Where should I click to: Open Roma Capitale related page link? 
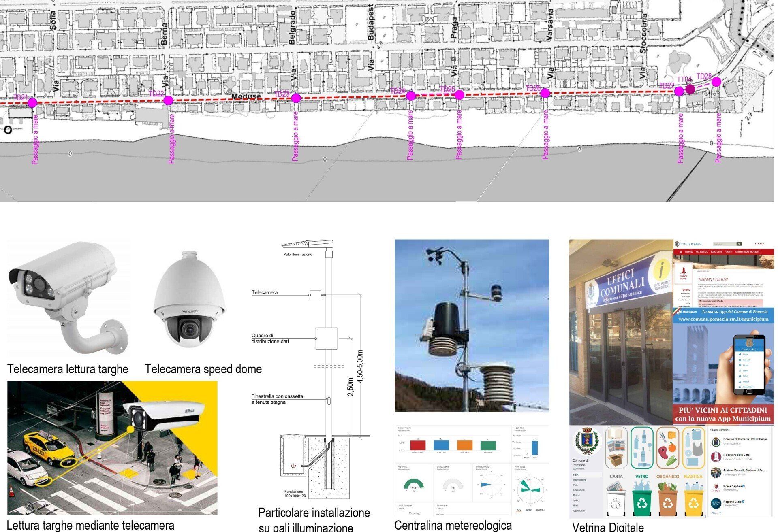(733, 486)
